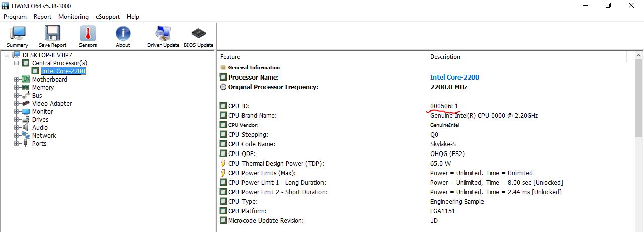Open the Monitoring menu
Screen dimensions: 644x232
[x=73, y=17]
